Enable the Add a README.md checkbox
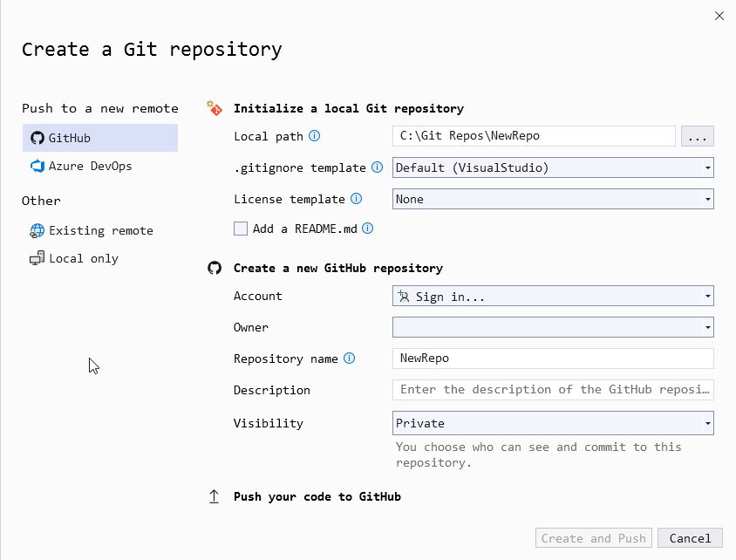Viewport: 736px width, 560px height. click(241, 229)
